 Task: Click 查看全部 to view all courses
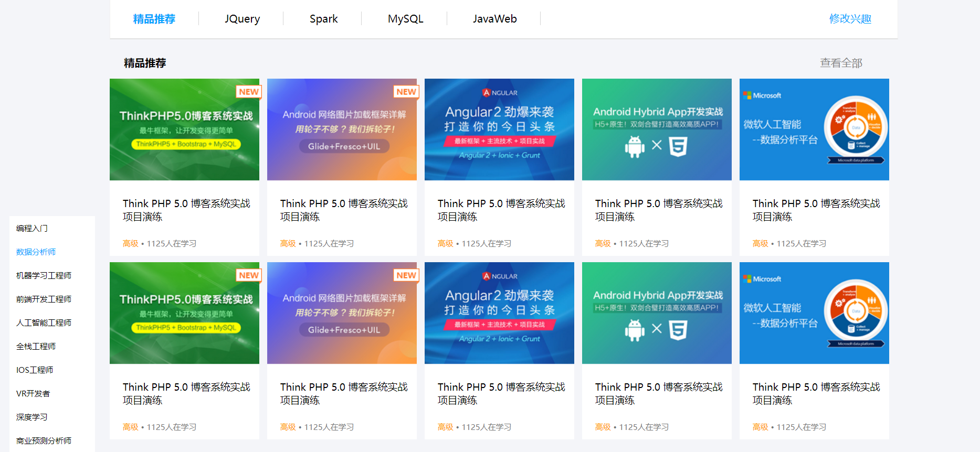[841, 63]
